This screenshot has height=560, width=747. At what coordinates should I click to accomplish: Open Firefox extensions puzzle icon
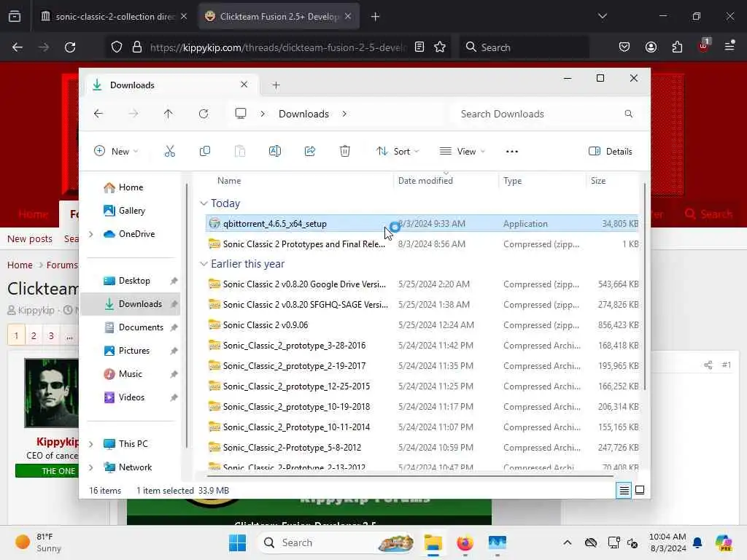677,47
